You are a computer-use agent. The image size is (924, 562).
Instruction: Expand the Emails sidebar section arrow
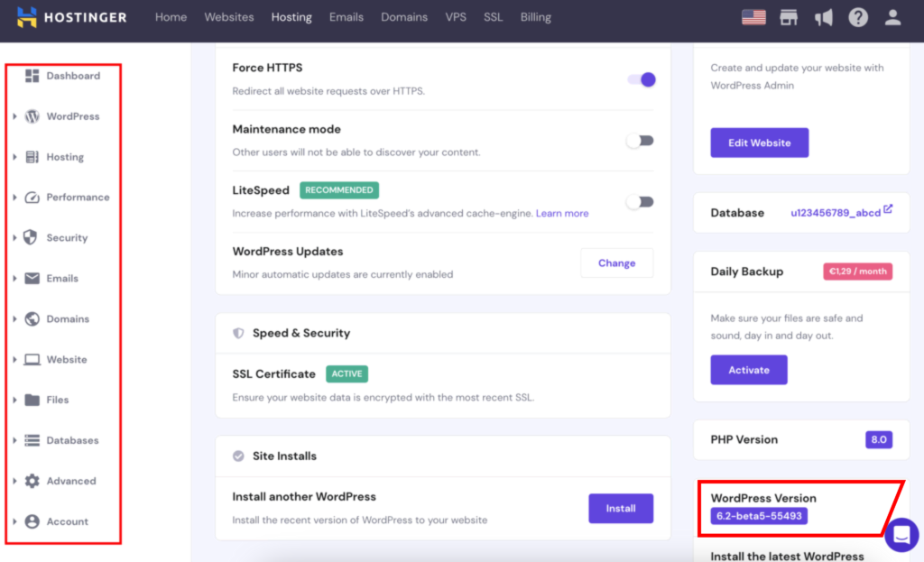14,278
